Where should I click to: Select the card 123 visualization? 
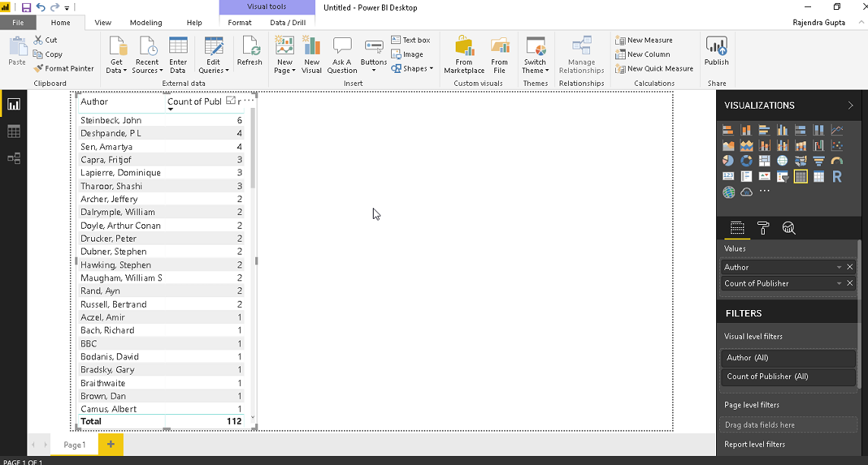point(728,176)
